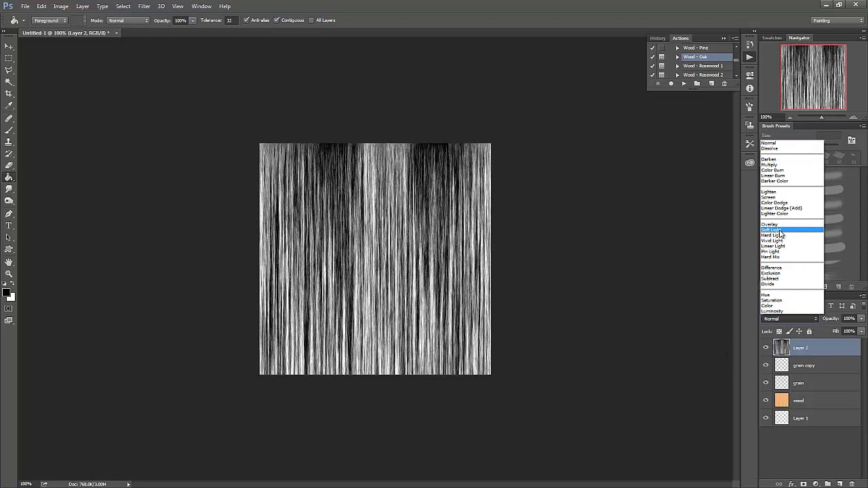Select the Horizontal Type tool

click(9, 226)
